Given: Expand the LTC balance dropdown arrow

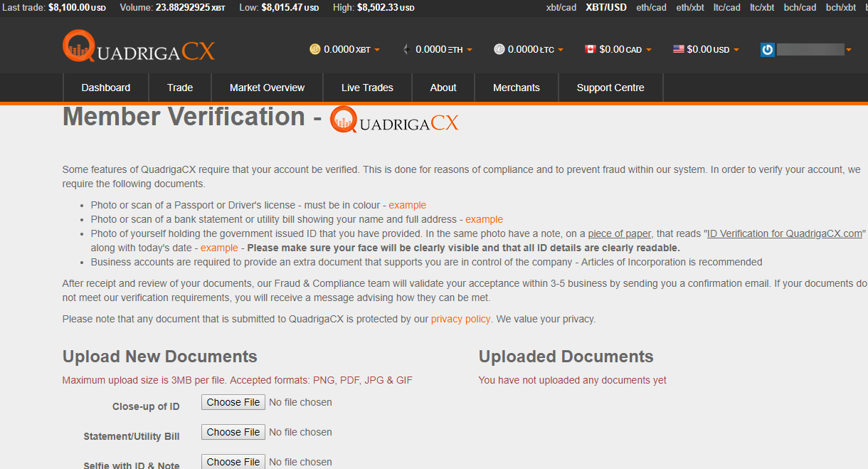Looking at the screenshot, I should click(561, 50).
